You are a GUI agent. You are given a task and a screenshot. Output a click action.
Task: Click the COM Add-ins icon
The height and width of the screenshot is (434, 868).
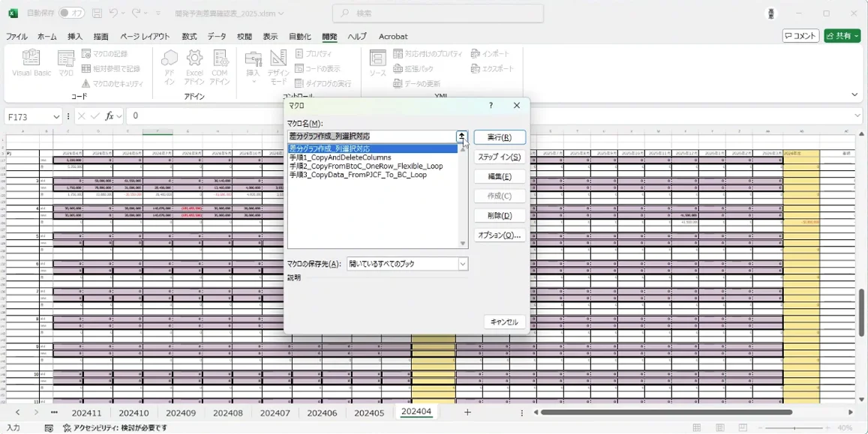[220, 59]
